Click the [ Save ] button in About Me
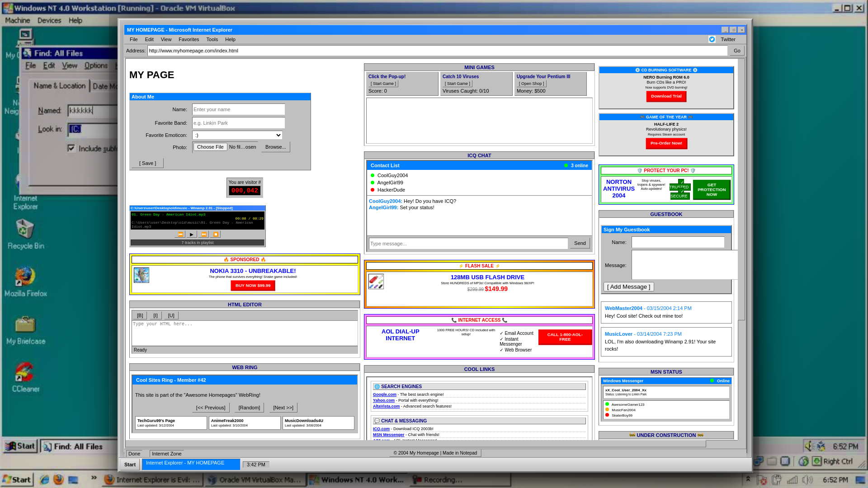The image size is (868, 488). (x=147, y=163)
